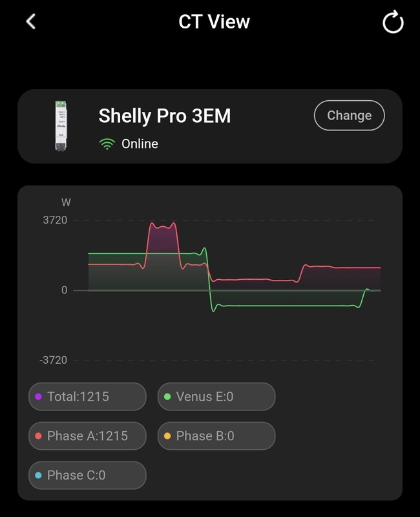The height and width of the screenshot is (517, 420).
Task: Toggle the Venus E series chip
Action: pyautogui.click(x=216, y=396)
